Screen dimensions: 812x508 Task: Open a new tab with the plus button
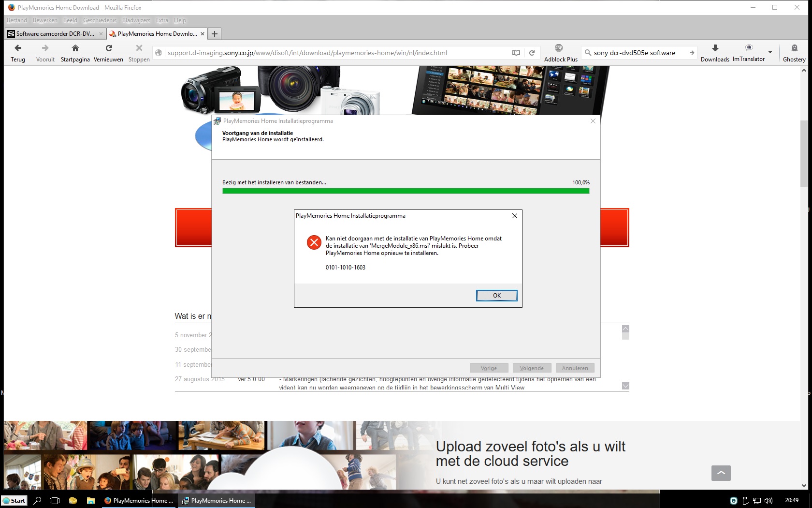point(215,33)
